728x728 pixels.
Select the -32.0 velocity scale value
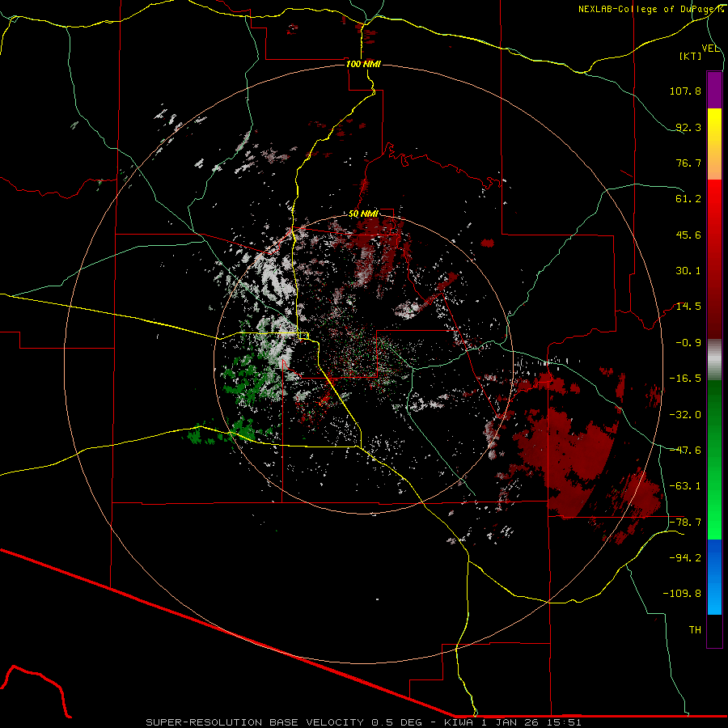coord(685,415)
